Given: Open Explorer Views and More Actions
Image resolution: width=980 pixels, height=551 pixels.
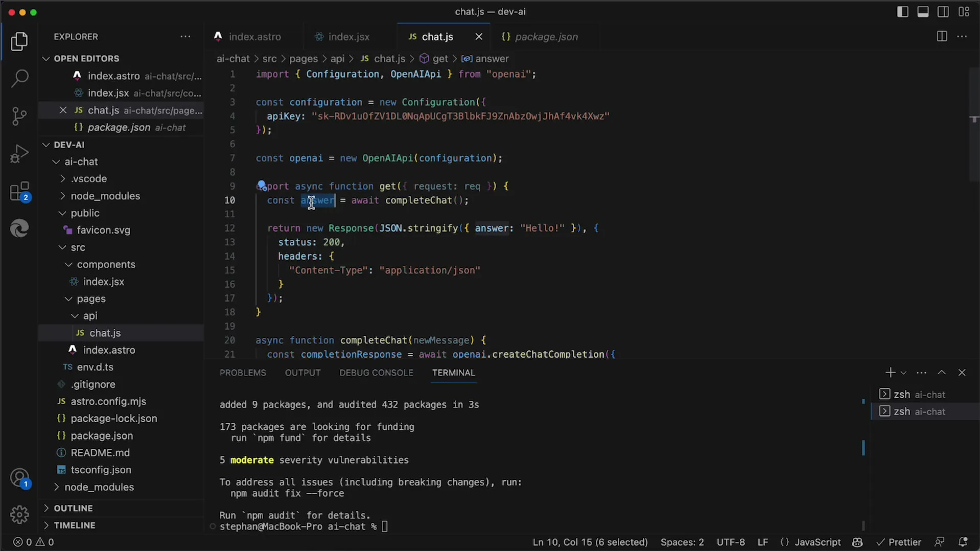Looking at the screenshot, I should point(185,36).
